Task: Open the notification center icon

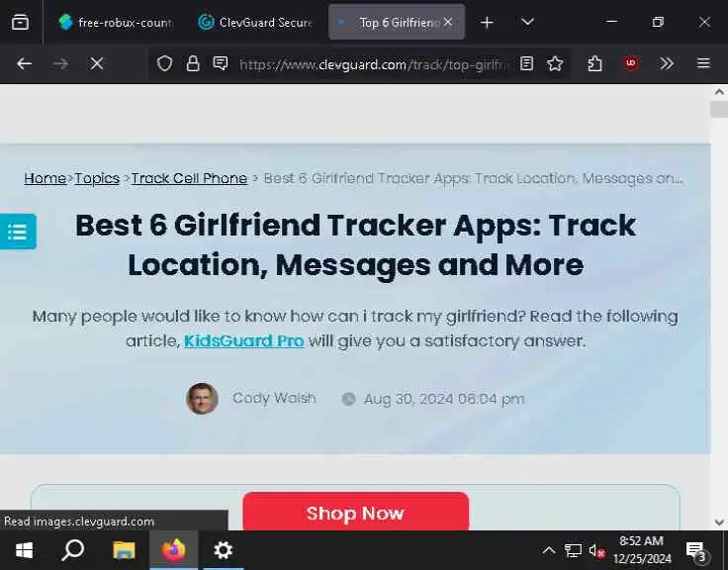Action: [x=697, y=551]
